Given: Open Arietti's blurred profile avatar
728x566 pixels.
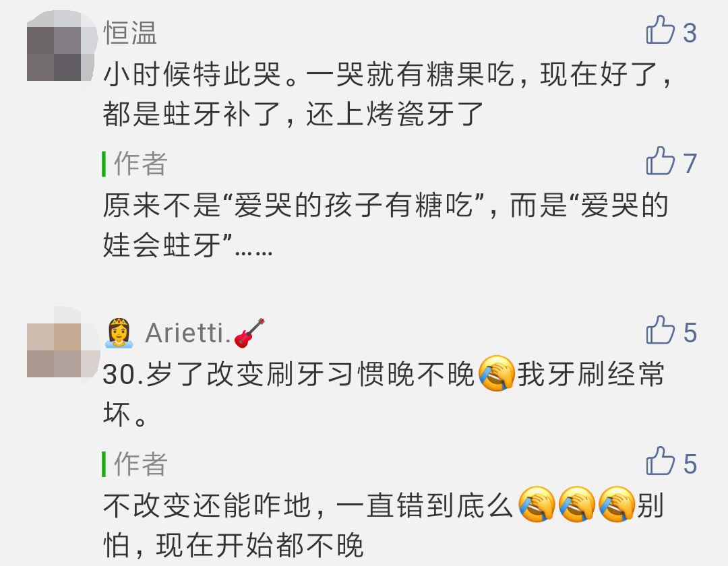Looking at the screenshot, I should coord(63,349).
